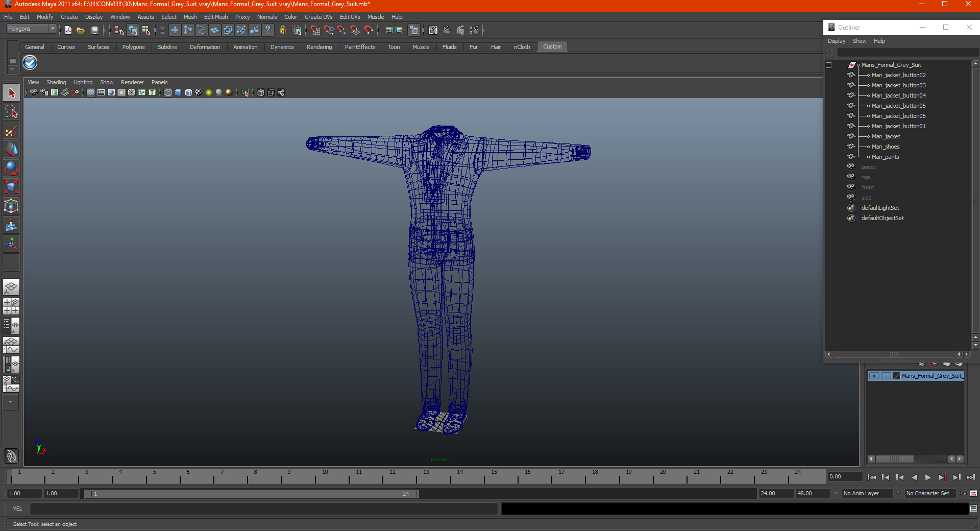Viewport: 980px width, 531px height.
Task: Select the Lasso tool in the toolbox
Action: 11,112
